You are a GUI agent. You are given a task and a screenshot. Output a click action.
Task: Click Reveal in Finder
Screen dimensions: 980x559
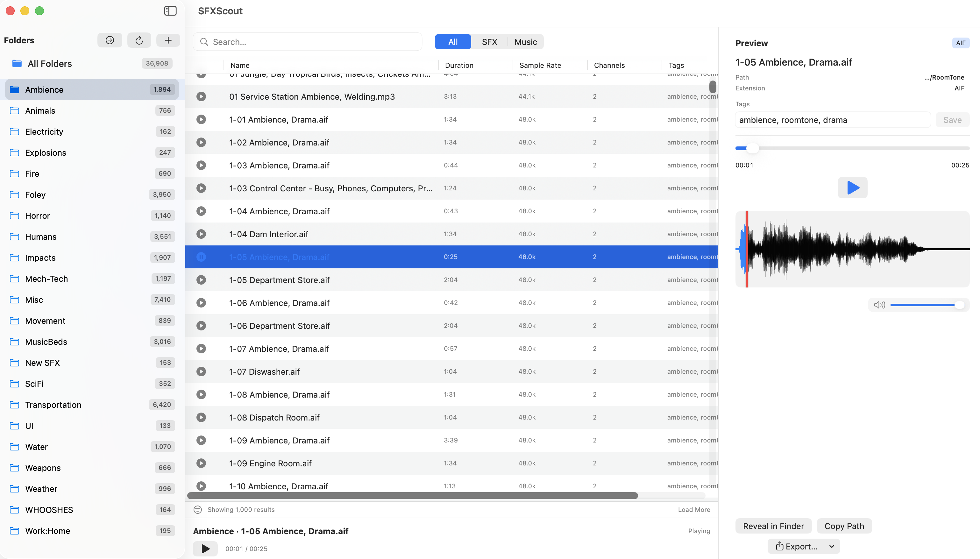(x=773, y=526)
